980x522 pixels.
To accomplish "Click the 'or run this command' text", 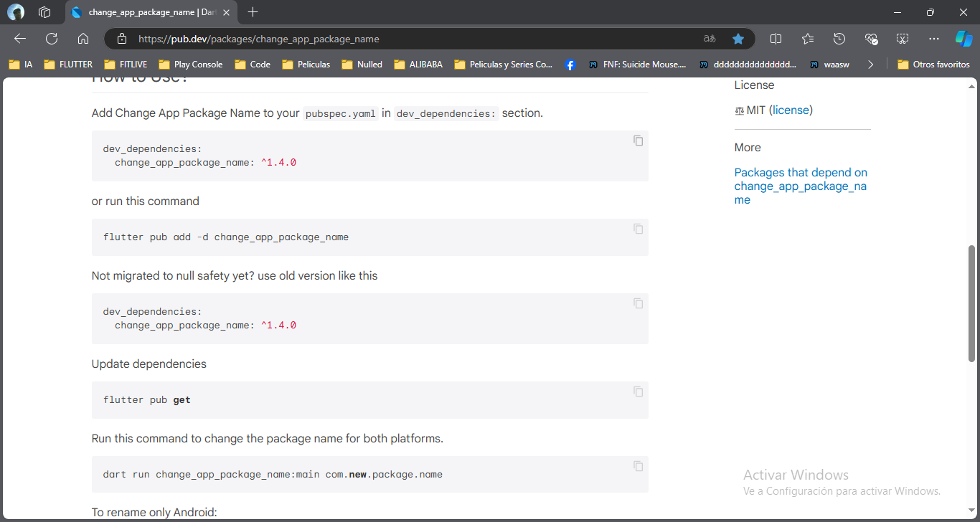I will tap(146, 201).
